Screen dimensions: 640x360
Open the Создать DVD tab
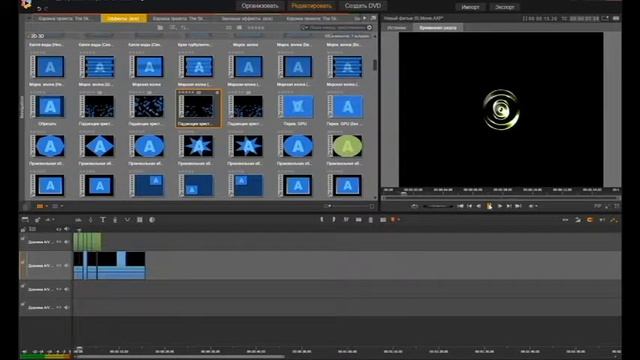[x=362, y=6]
